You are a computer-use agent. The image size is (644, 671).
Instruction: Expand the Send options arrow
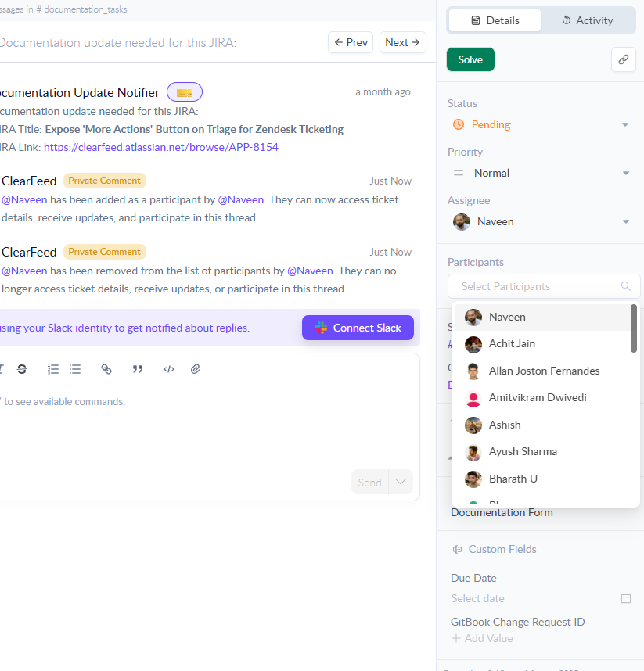401,482
